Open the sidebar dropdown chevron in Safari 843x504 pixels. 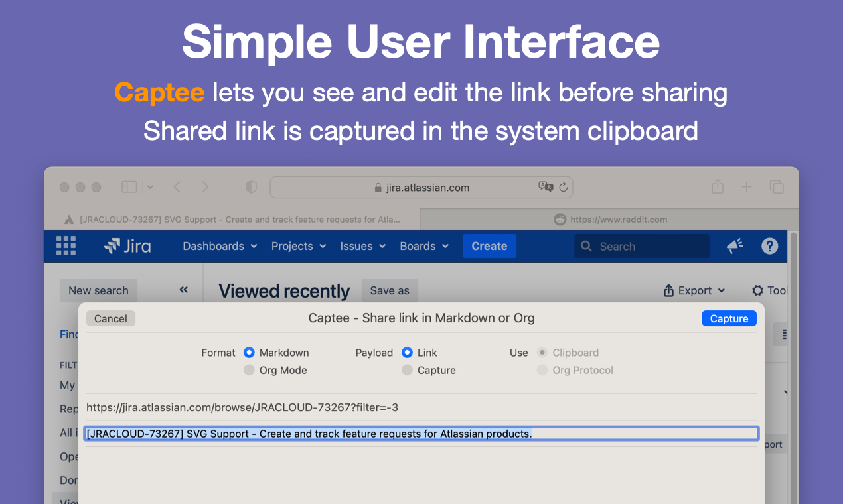150,188
